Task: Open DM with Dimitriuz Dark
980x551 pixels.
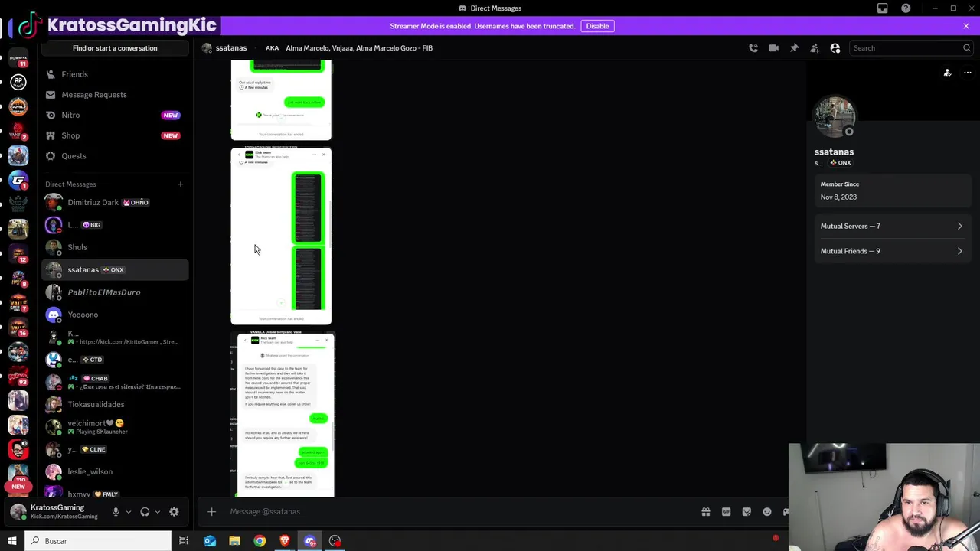Action: pos(115,203)
